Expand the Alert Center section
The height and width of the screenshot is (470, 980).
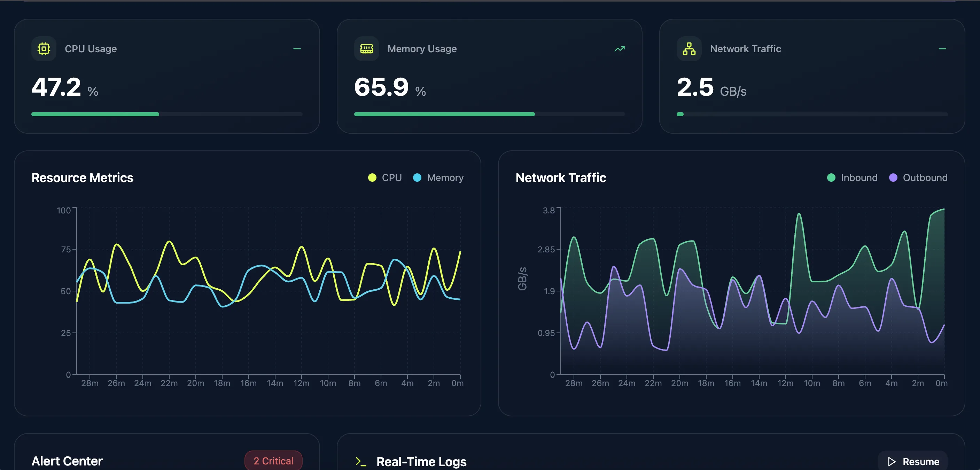[x=67, y=461]
